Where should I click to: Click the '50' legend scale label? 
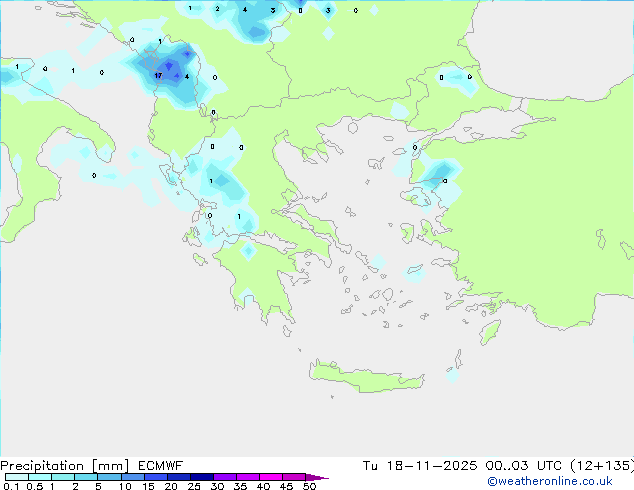[309, 486]
